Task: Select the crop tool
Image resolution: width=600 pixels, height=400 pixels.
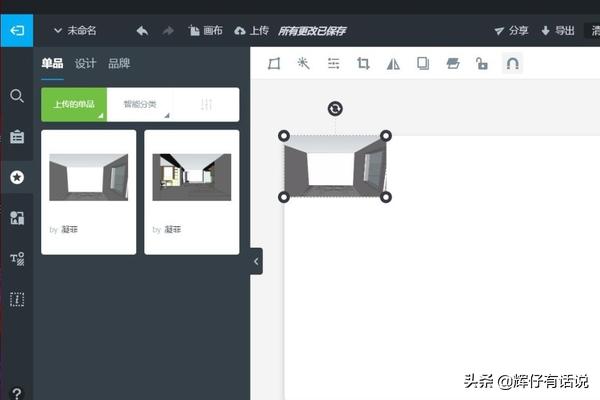Action: coord(363,64)
